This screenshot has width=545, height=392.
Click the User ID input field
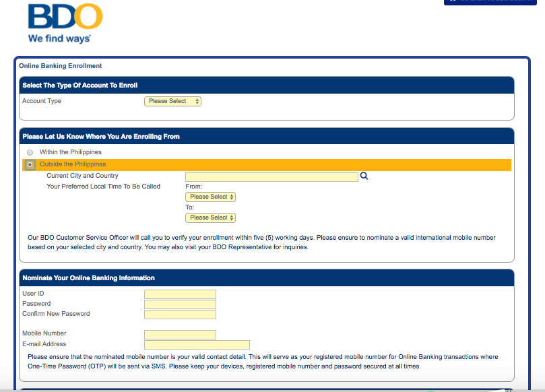179,294
